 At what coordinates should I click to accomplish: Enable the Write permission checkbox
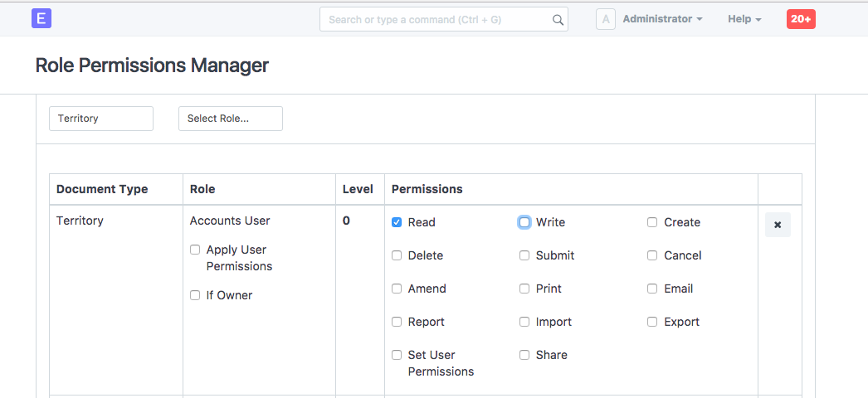click(x=524, y=222)
